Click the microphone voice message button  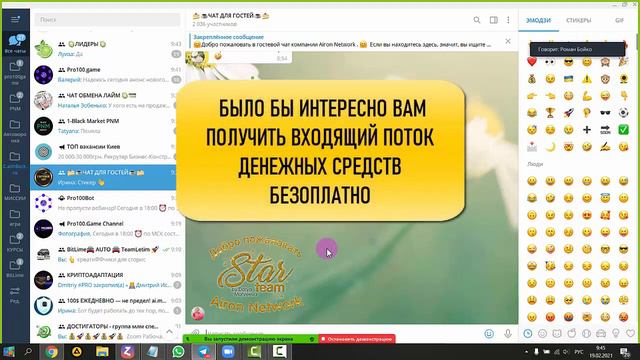(x=508, y=334)
